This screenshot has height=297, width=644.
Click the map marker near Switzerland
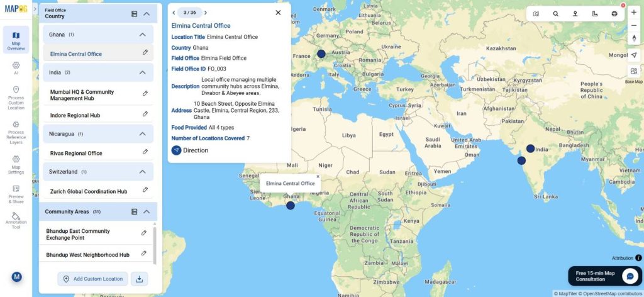(x=321, y=54)
